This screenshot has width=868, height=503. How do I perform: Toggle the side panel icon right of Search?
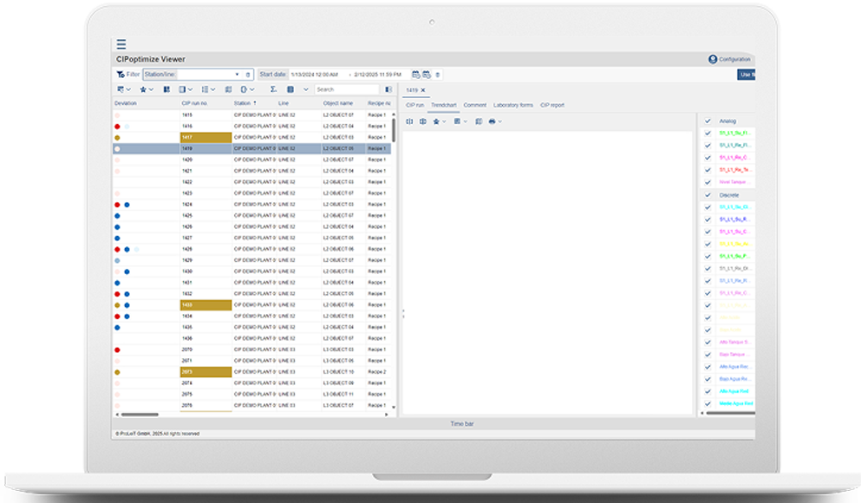[x=388, y=89]
